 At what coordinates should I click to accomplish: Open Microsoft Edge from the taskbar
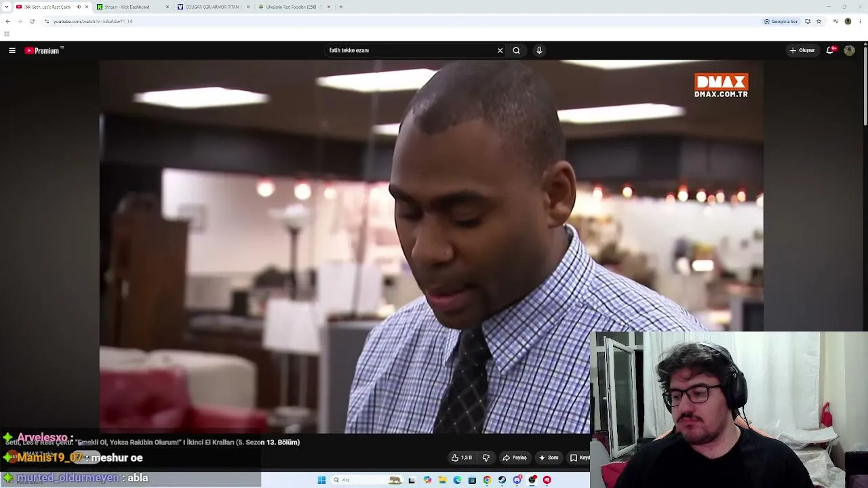(x=457, y=480)
